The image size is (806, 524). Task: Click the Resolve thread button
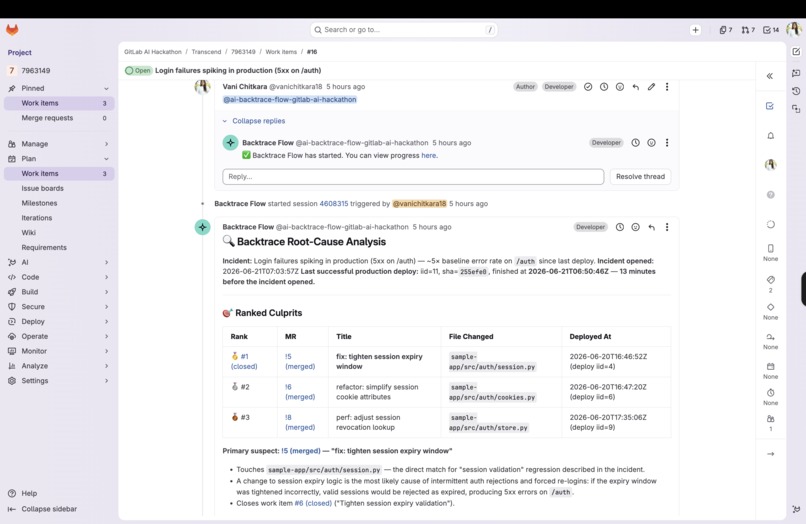click(x=640, y=176)
